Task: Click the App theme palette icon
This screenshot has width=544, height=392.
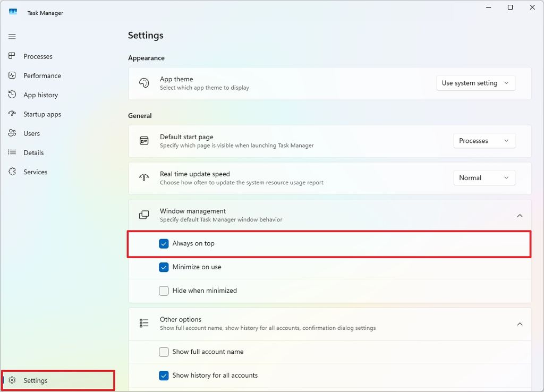Action: [x=144, y=83]
